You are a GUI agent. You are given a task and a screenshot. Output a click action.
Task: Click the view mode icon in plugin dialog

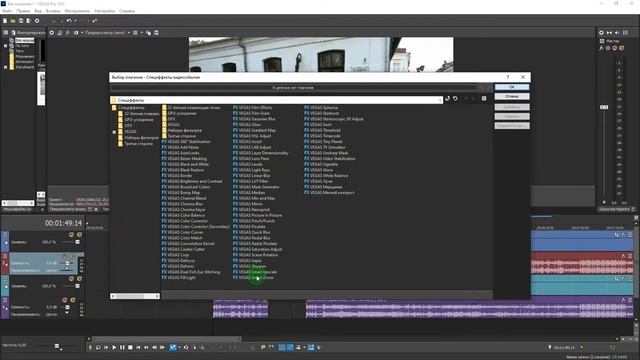484,99
